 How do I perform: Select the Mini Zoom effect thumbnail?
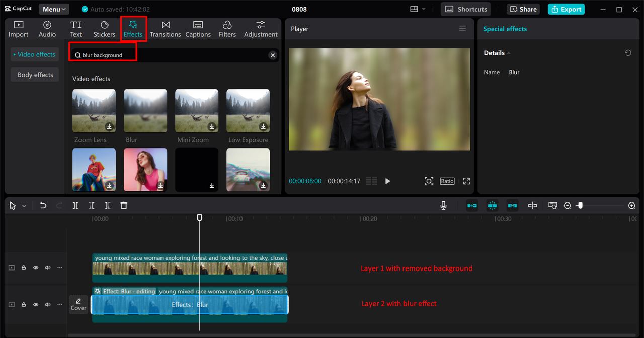point(197,111)
